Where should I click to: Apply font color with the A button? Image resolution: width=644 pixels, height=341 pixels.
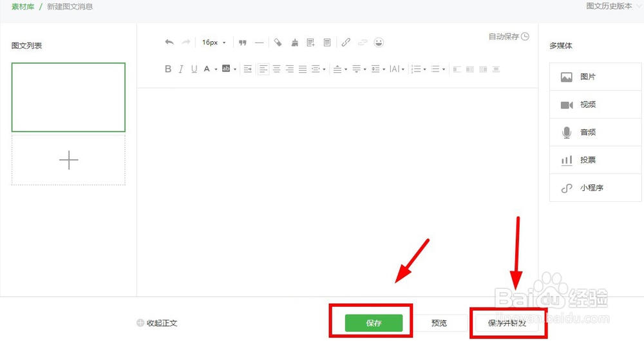tap(207, 69)
